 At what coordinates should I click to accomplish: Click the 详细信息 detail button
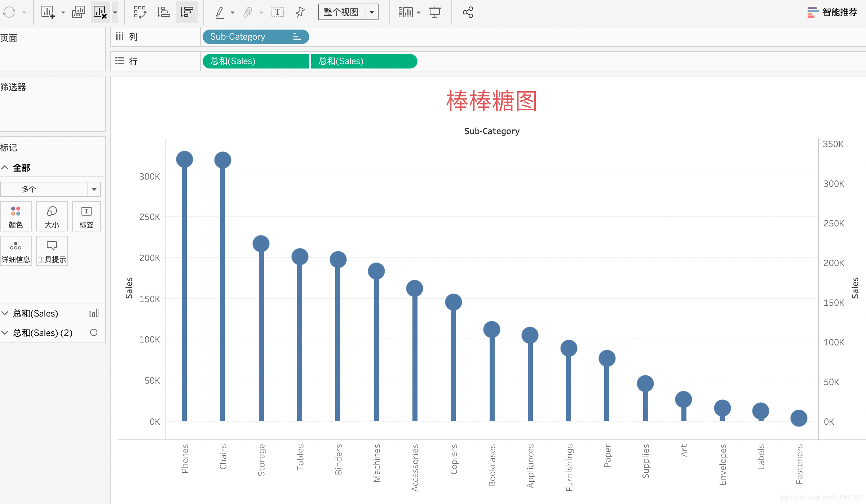(16, 251)
